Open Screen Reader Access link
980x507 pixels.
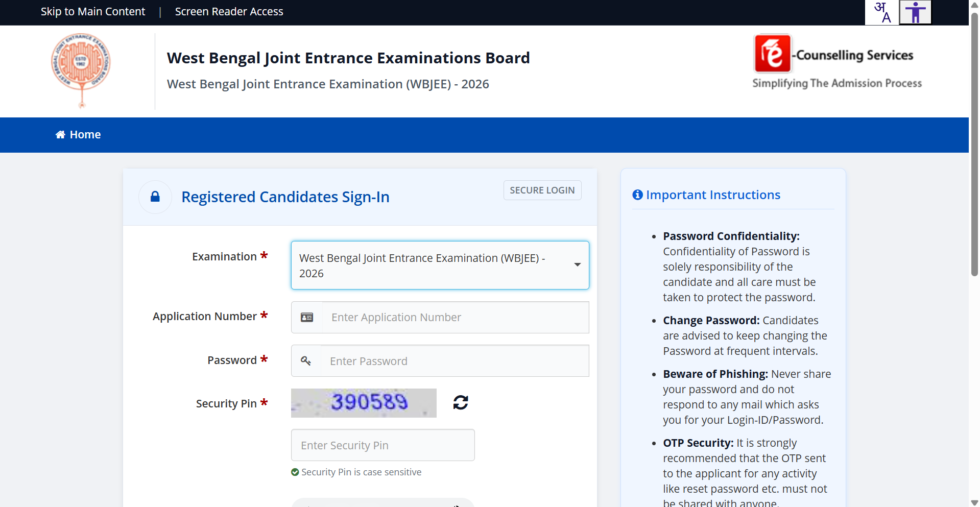coord(229,12)
